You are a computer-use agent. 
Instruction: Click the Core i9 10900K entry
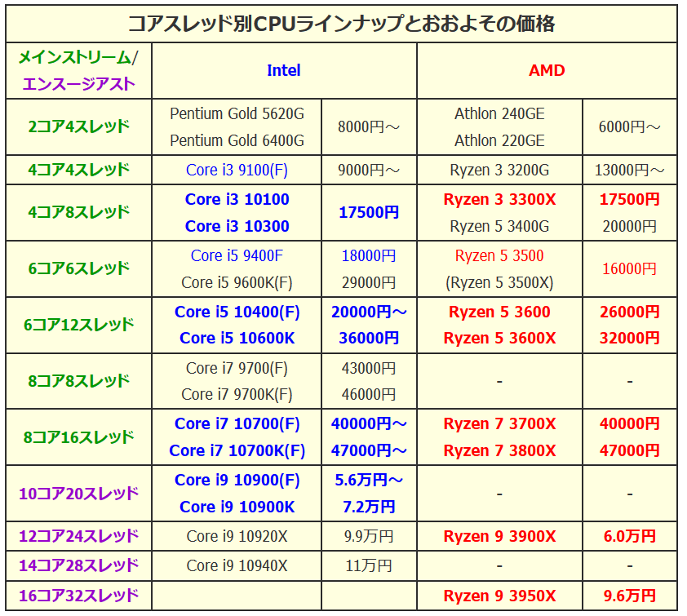click(237, 507)
